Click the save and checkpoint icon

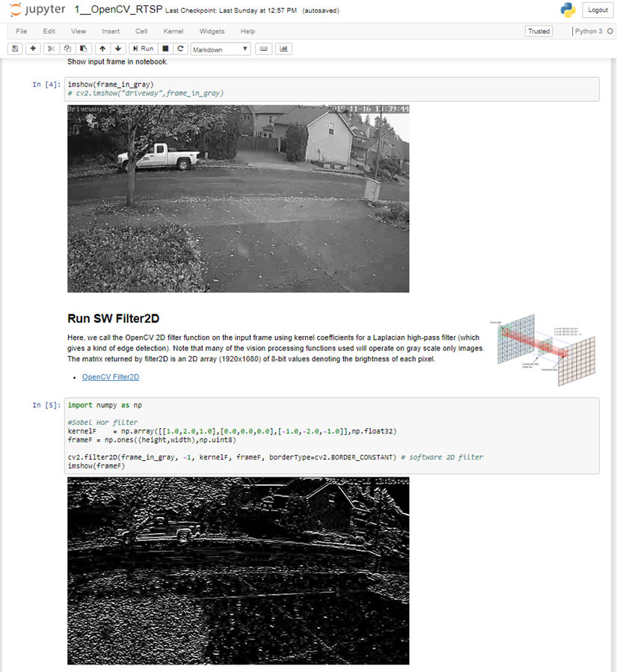coord(15,49)
